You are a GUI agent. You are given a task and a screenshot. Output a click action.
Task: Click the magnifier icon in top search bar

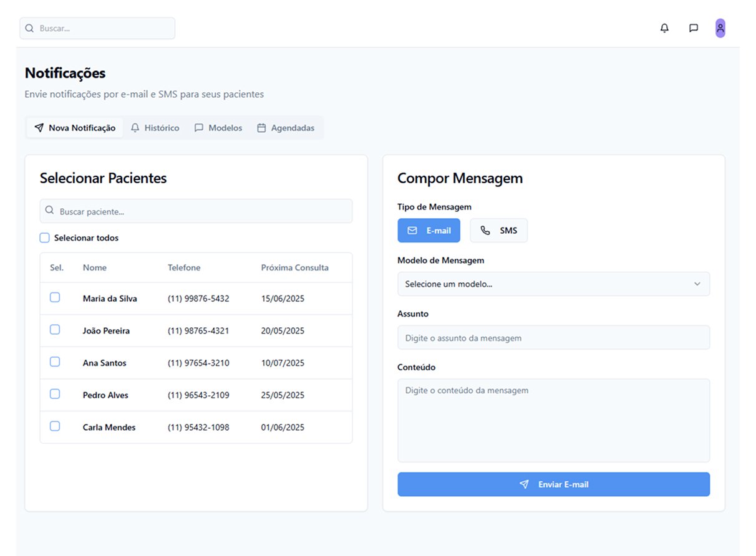(x=29, y=28)
